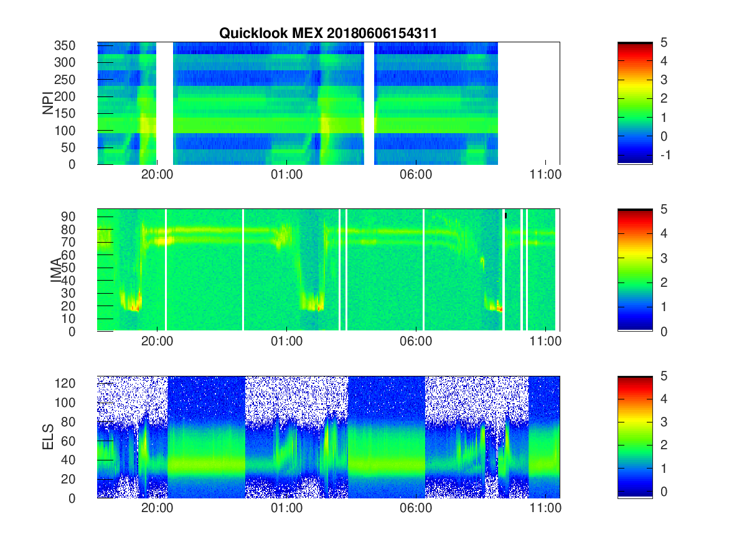Click the 0 tick on IMA colorbar

click(x=664, y=331)
